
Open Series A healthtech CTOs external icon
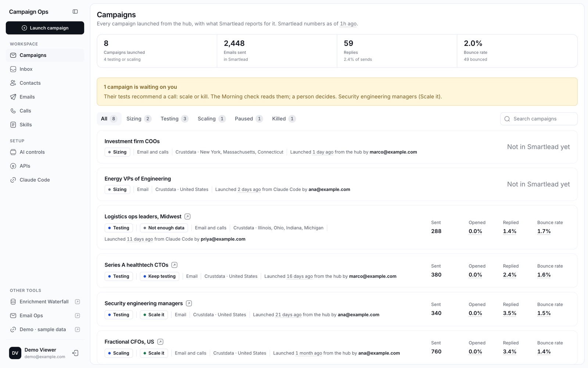click(175, 265)
